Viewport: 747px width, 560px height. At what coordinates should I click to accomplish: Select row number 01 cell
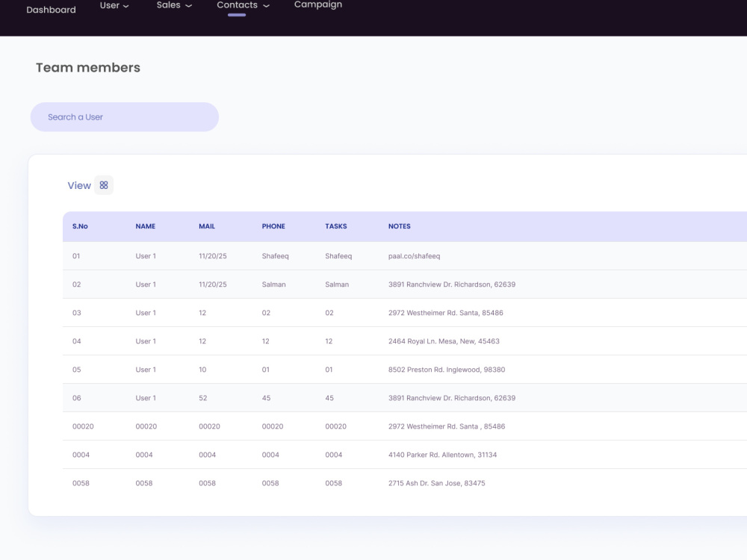(76, 256)
